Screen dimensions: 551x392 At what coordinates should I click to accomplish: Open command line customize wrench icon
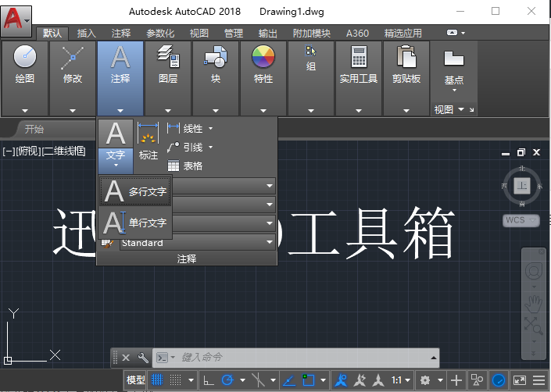tap(143, 358)
